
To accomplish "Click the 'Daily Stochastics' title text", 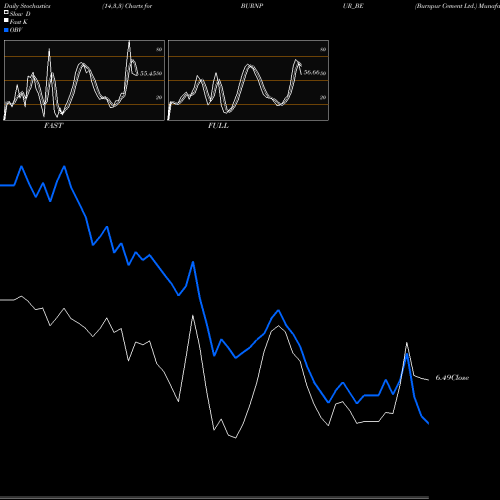I will [x=27, y=6].
